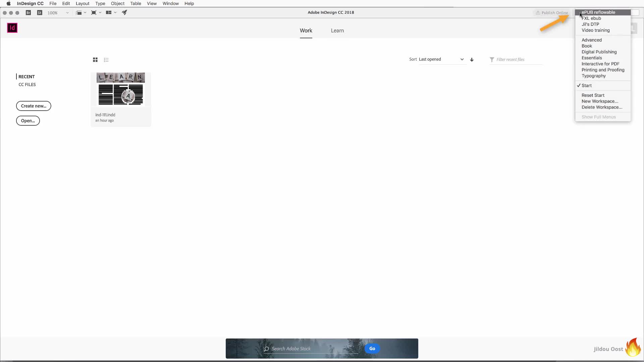The width and height of the screenshot is (644, 362).
Task: Open Adobe Stock via the St icon
Action: point(40,13)
